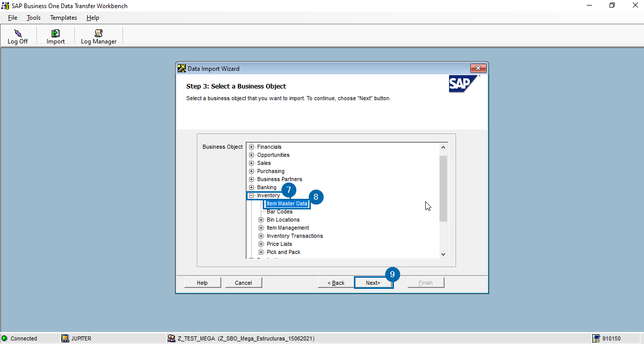Select Item Master Data in the tree
644x344 pixels.
[x=287, y=203]
